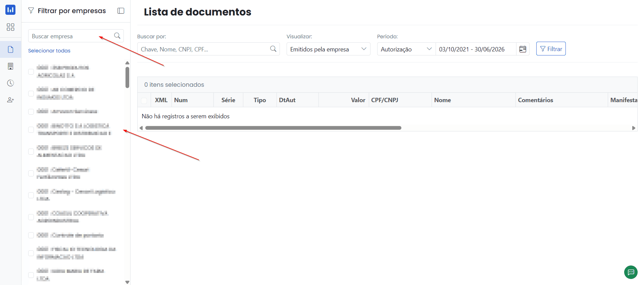Click the 'Lista de documentos' heading
The width and height of the screenshot is (644, 285).
(x=197, y=12)
